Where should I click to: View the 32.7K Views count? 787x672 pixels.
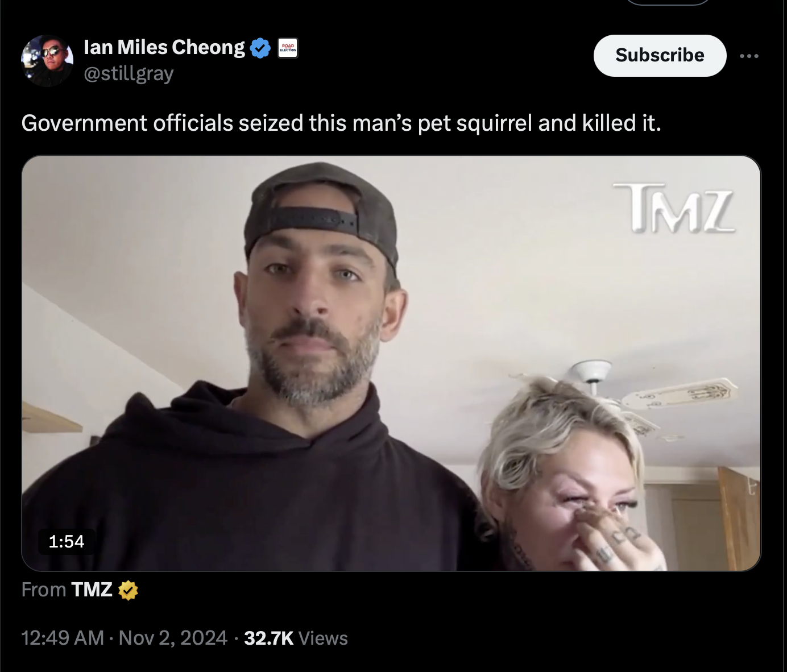pos(296,638)
